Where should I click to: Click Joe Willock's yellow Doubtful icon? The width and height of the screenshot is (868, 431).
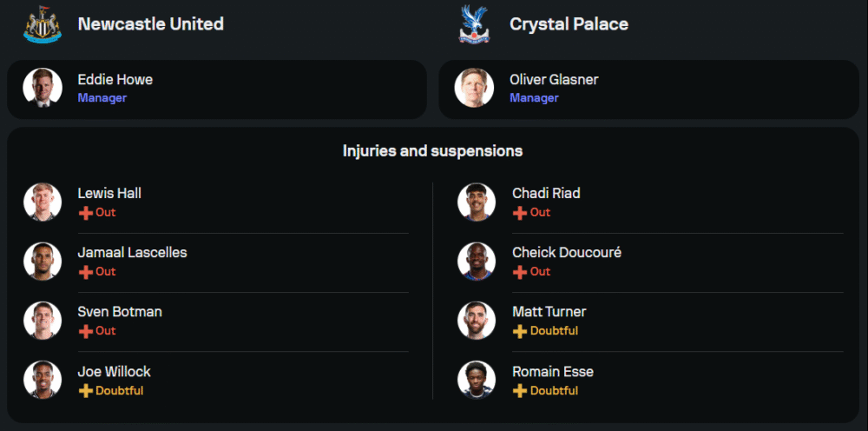click(85, 390)
